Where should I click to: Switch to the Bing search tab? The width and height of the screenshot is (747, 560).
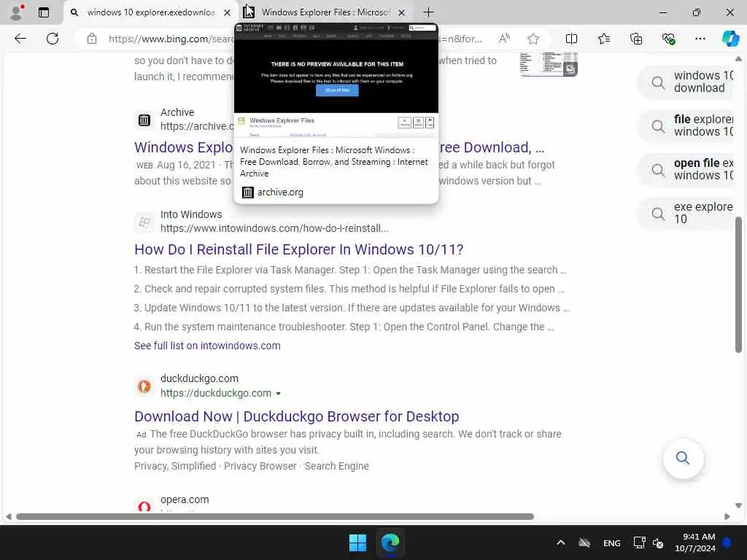pyautogui.click(x=150, y=12)
